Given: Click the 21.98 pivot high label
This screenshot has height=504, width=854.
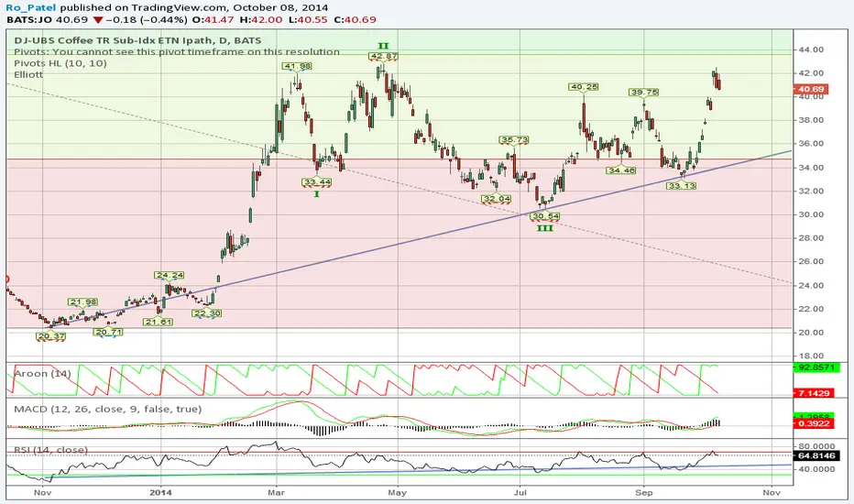Looking at the screenshot, I should coord(83,301).
